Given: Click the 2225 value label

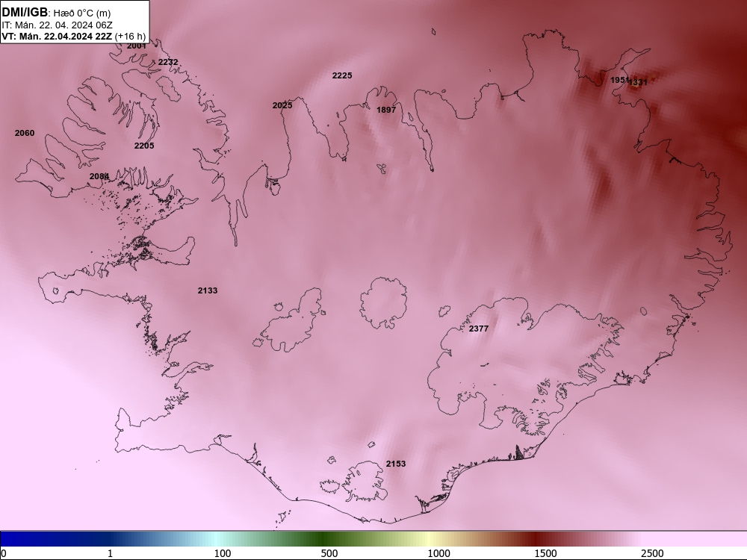Looking at the screenshot, I should point(342,75).
